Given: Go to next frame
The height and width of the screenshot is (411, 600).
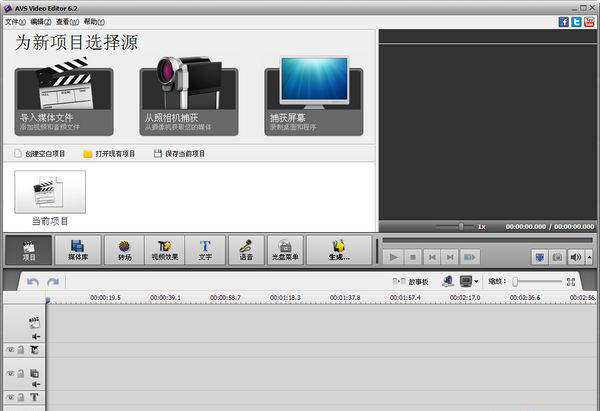Looking at the screenshot, I should [x=450, y=257].
